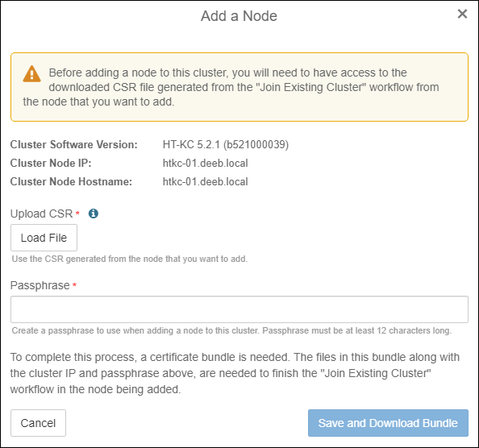Click the Add a Node title
479x448 pixels.
(x=239, y=16)
